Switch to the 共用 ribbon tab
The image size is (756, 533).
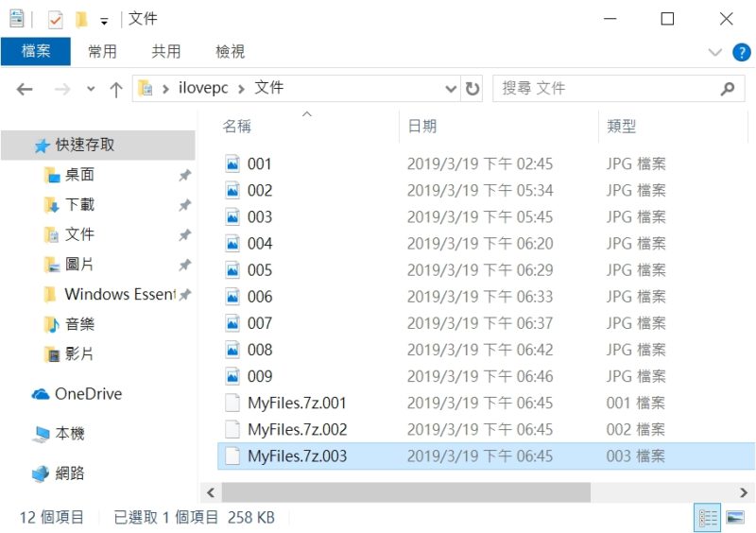point(166,51)
